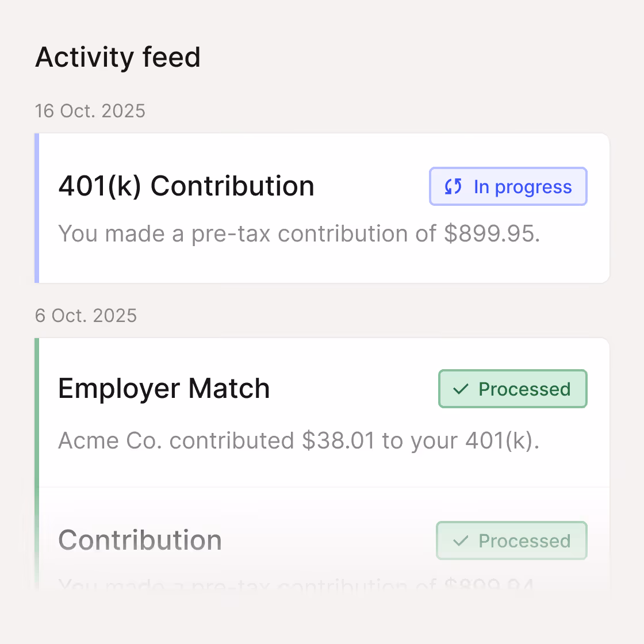Click the refresh icon in the In progress badge
644x644 pixels.
(454, 186)
